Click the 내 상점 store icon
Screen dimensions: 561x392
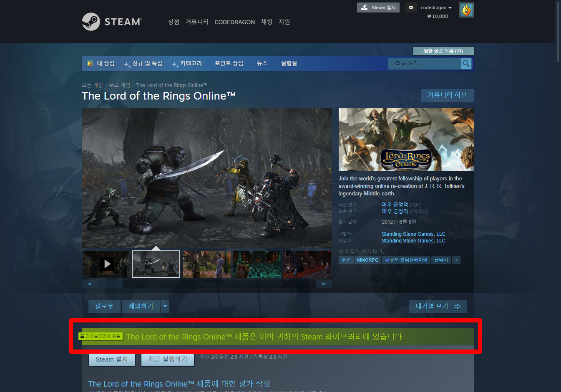click(90, 63)
